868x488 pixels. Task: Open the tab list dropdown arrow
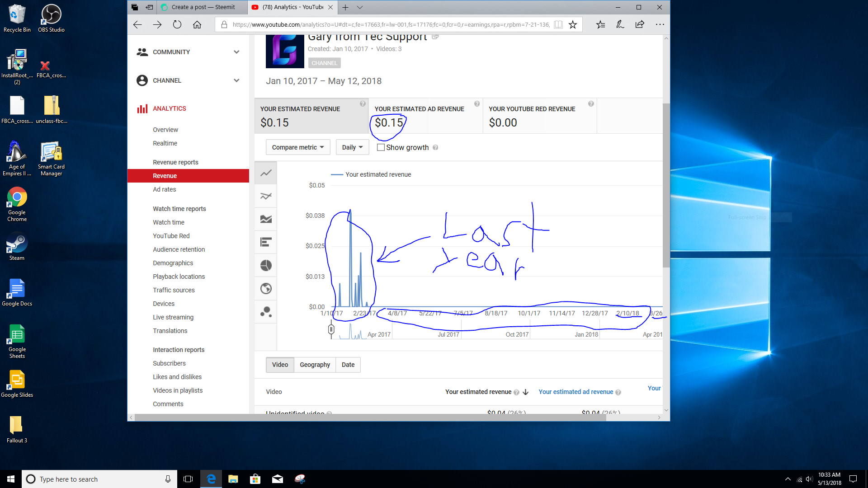tap(360, 7)
